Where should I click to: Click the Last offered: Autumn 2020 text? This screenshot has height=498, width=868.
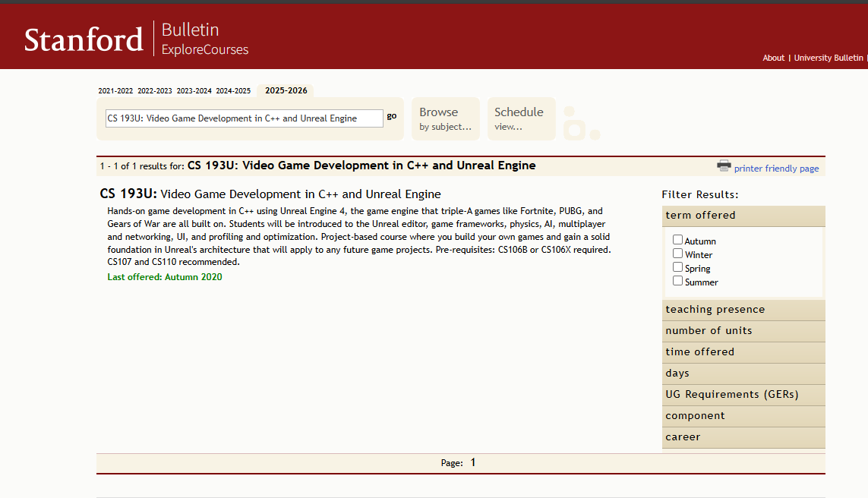click(164, 277)
